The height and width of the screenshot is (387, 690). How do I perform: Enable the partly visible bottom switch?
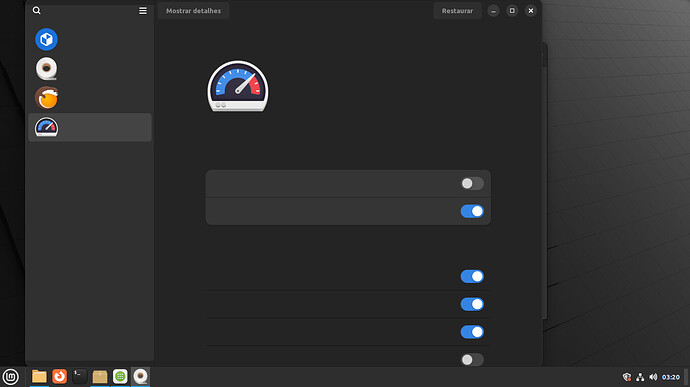coord(472,360)
